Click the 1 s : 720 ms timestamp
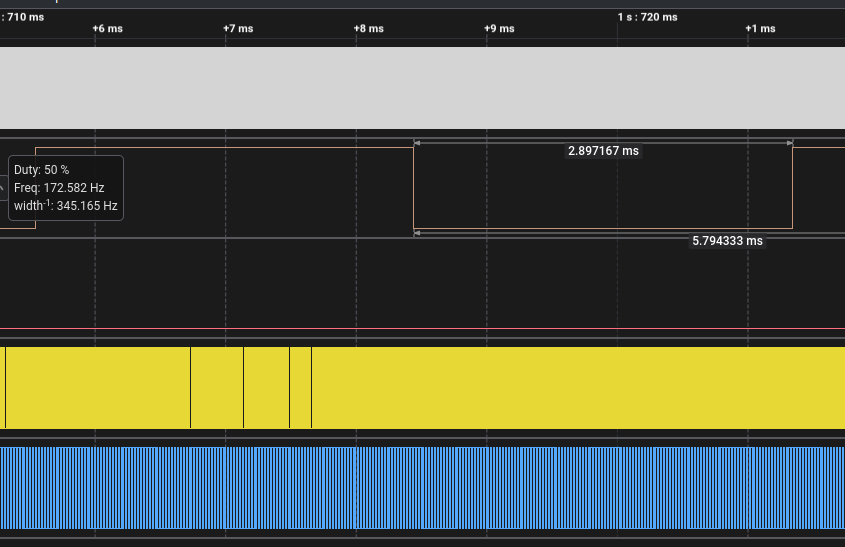The height and width of the screenshot is (547, 845). click(x=647, y=17)
